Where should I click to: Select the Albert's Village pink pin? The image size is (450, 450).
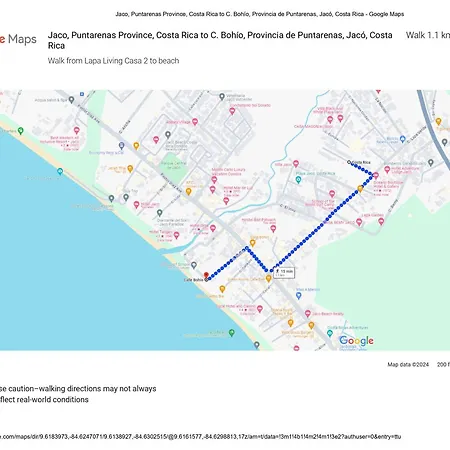point(195,122)
